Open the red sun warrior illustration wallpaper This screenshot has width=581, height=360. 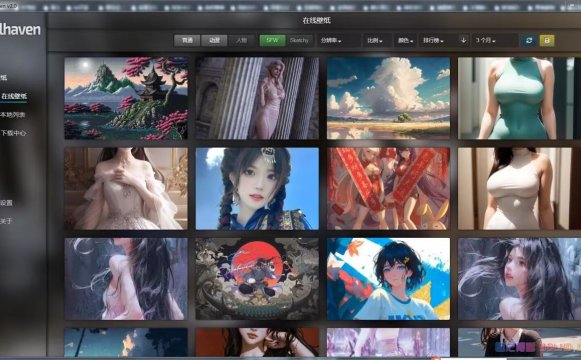pos(257,279)
